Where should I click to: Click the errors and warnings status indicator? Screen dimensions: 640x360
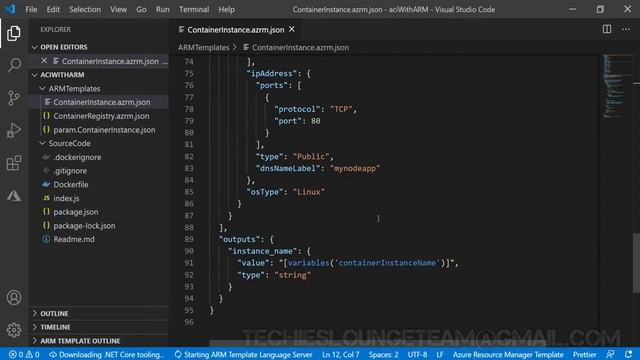(x=24, y=354)
